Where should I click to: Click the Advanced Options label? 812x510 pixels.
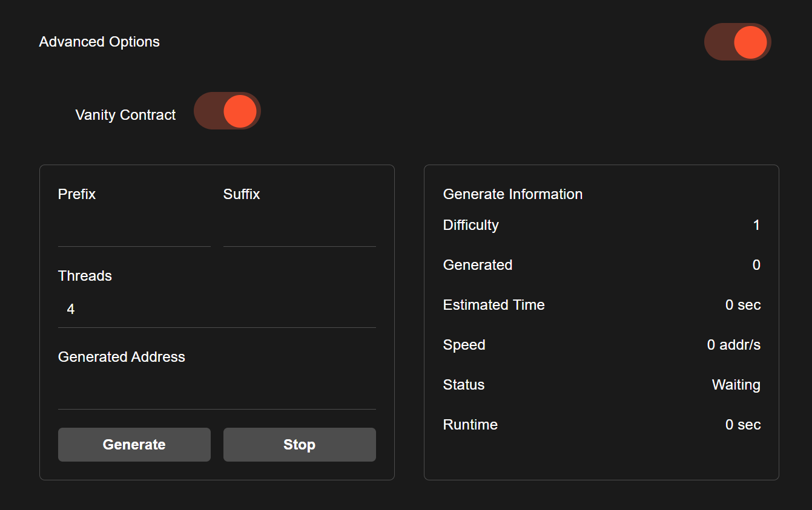(x=99, y=42)
